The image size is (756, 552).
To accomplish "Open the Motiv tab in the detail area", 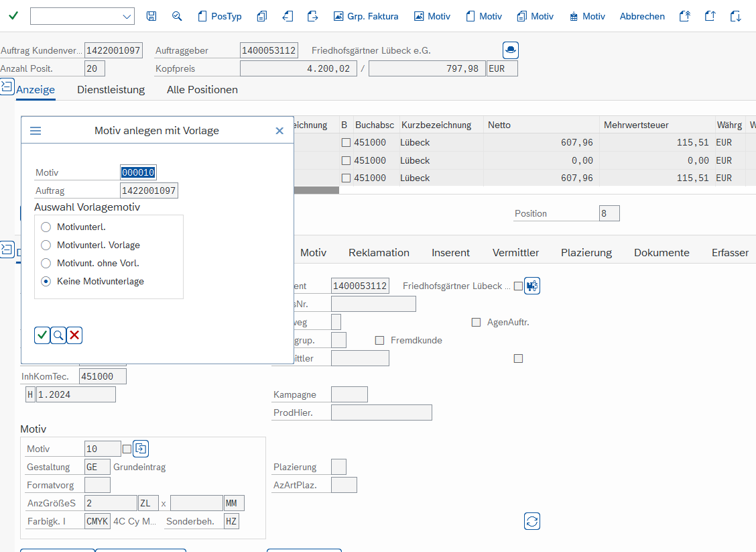I will click(314, 253).
